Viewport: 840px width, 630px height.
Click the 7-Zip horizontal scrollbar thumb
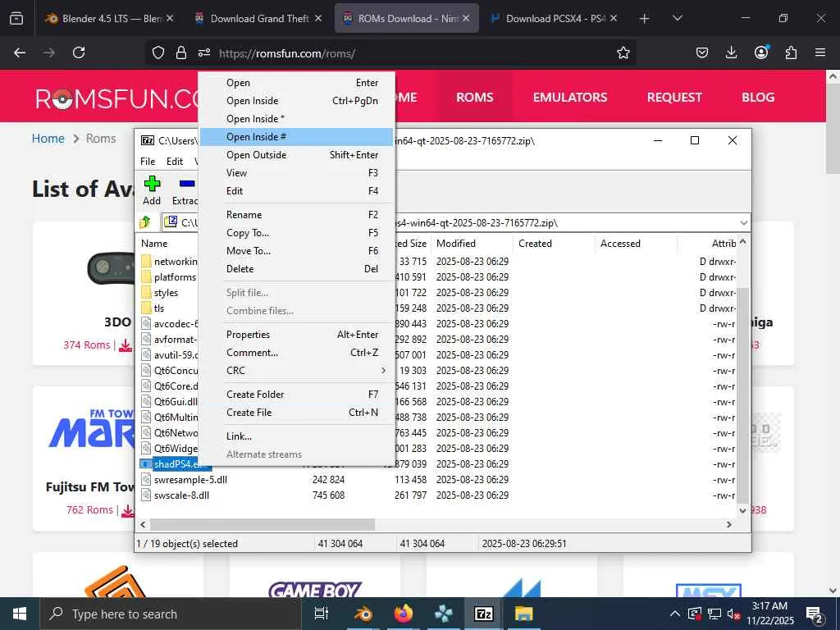click(x=262, y=524)
